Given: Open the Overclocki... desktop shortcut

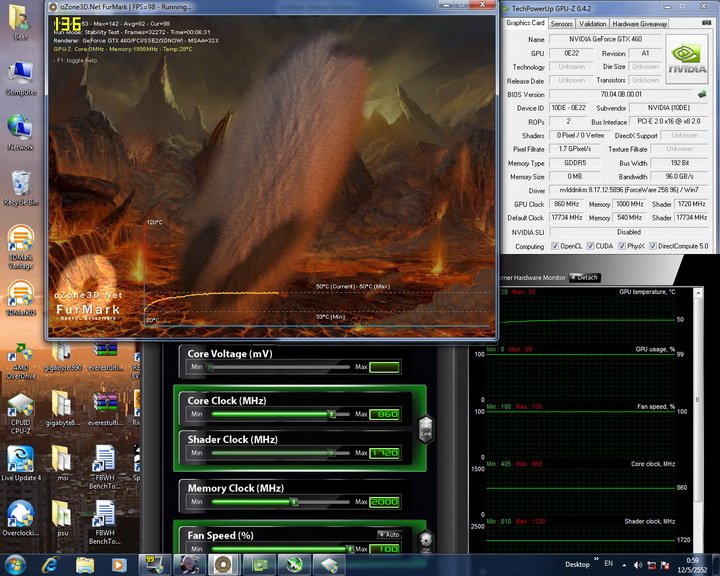Looking at the screenshot, I should (20, 518).
